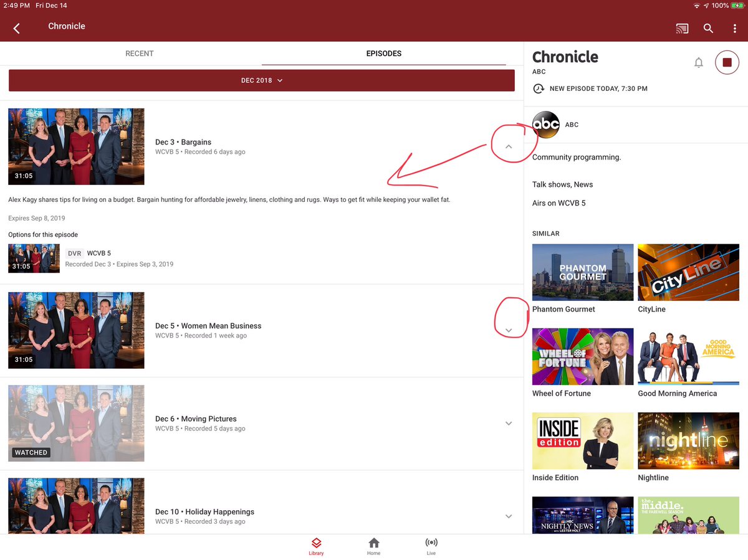Open the Library tab
Image resolution: width=748 pixels, height=560 pixels.
316,546
